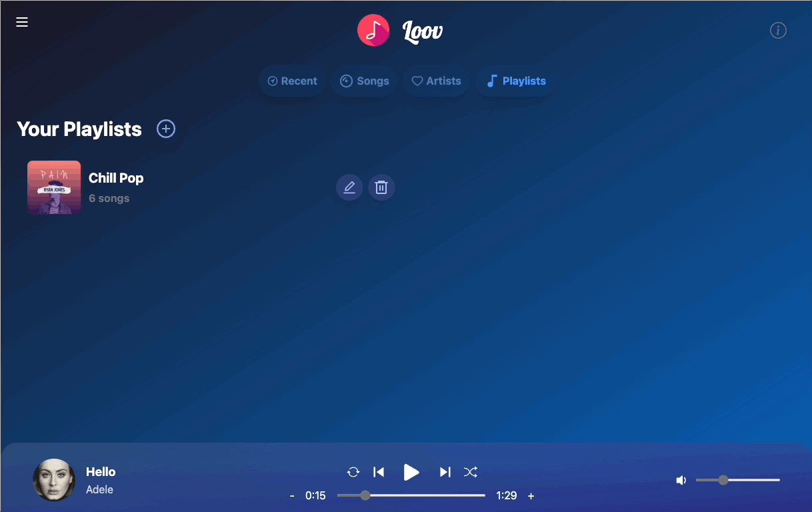The image size is (812, 512).
Task: Click the Loov music note logo
Action: (373, 30)
